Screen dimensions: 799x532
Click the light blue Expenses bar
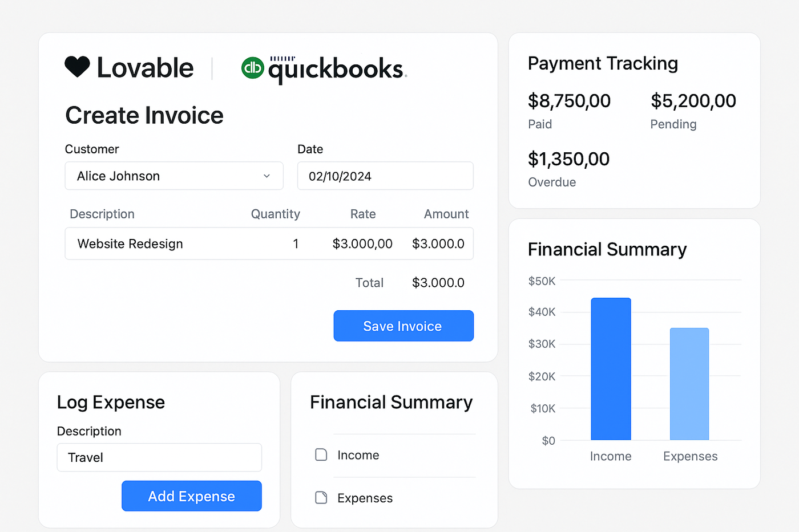pos(689,384)
